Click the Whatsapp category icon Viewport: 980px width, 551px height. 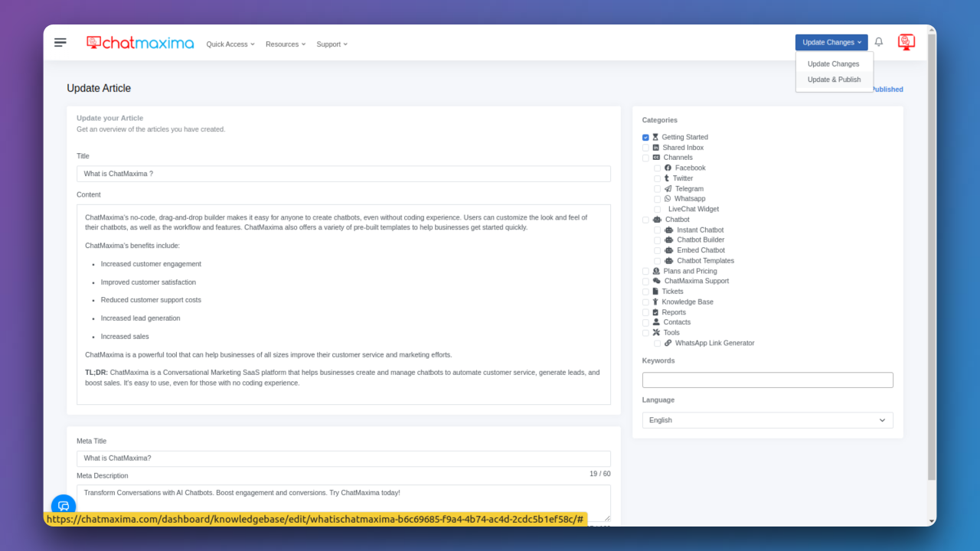coord(668,198)
